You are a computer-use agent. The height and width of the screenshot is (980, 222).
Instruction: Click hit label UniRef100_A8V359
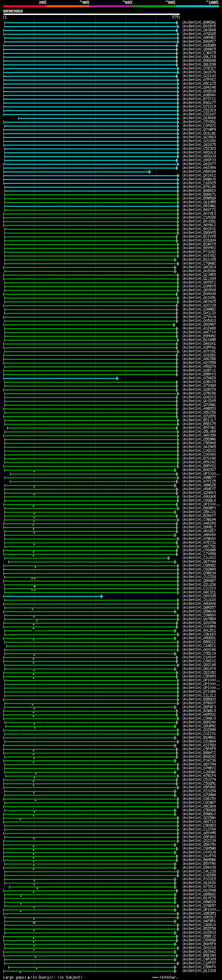click(x=199, y=436)
